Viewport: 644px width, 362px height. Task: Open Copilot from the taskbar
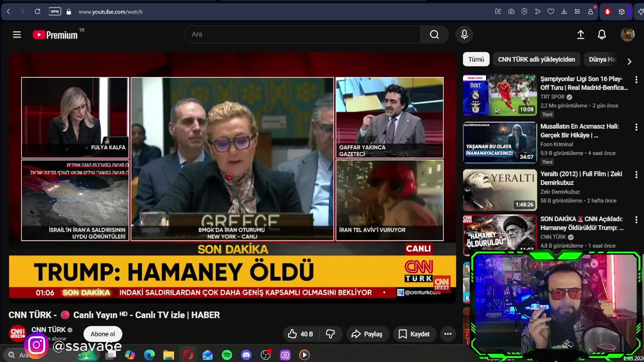point(130,355)
